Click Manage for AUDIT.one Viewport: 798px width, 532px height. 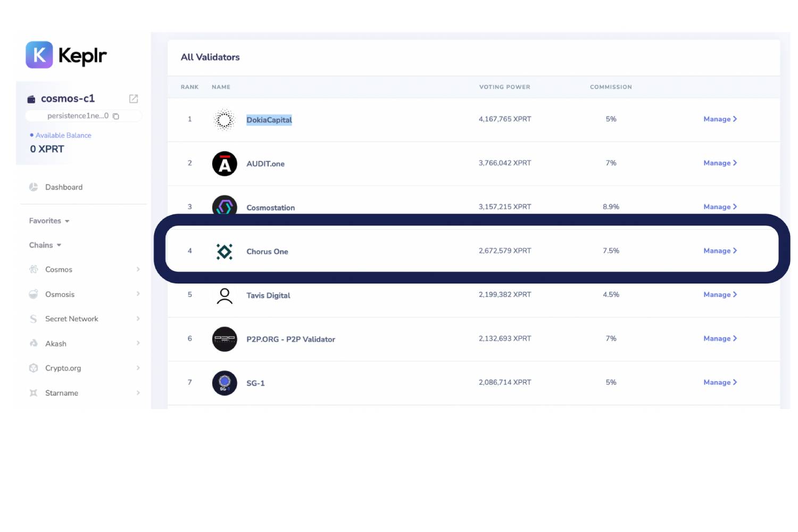[720, 163]
